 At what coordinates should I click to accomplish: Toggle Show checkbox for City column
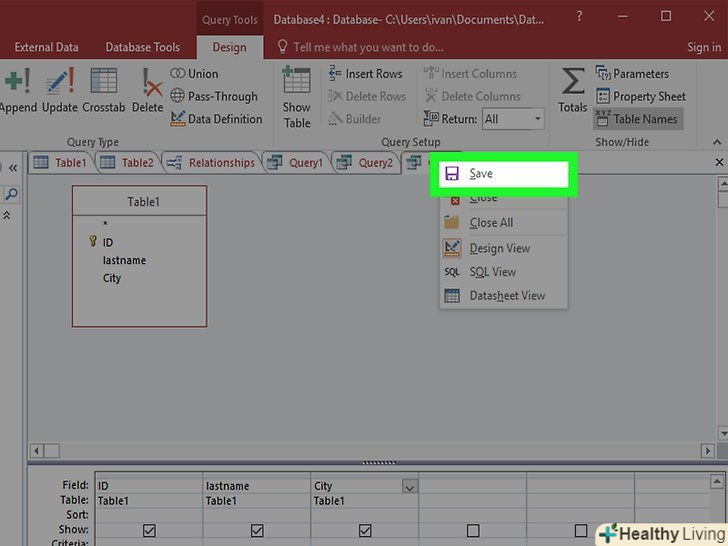click(x=365, y=530)
